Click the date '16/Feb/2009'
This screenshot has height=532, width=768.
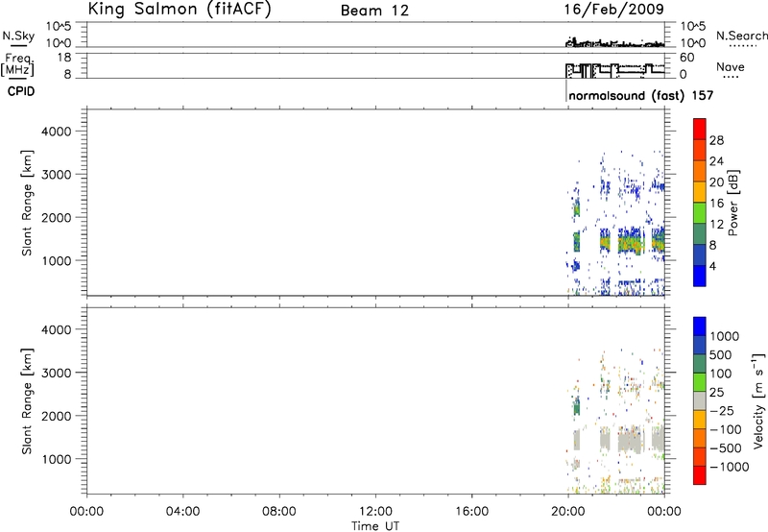click(613, 9)
